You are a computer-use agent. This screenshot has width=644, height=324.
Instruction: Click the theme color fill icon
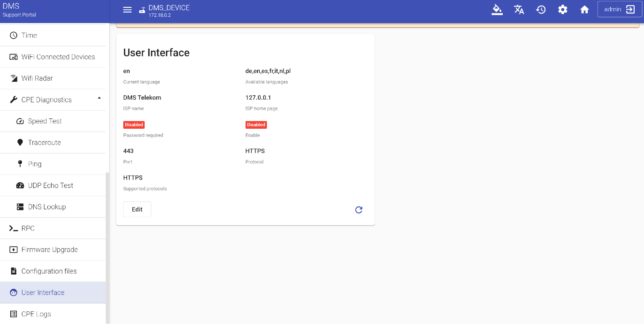click(x=497, y=10)
